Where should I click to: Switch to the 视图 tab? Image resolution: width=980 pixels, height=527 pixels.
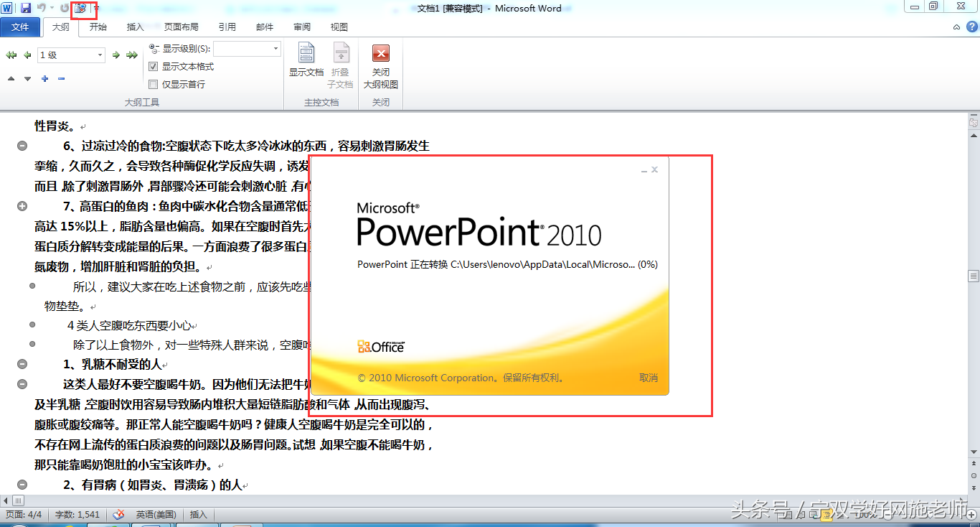339,27
